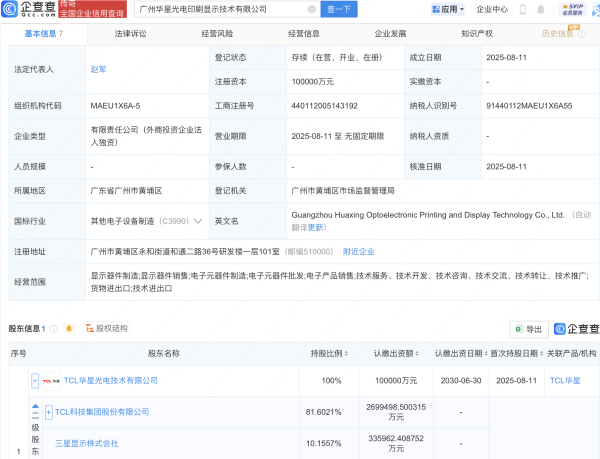Switch to the 法律诉讼 tab
600x459 pixels.
130,34
